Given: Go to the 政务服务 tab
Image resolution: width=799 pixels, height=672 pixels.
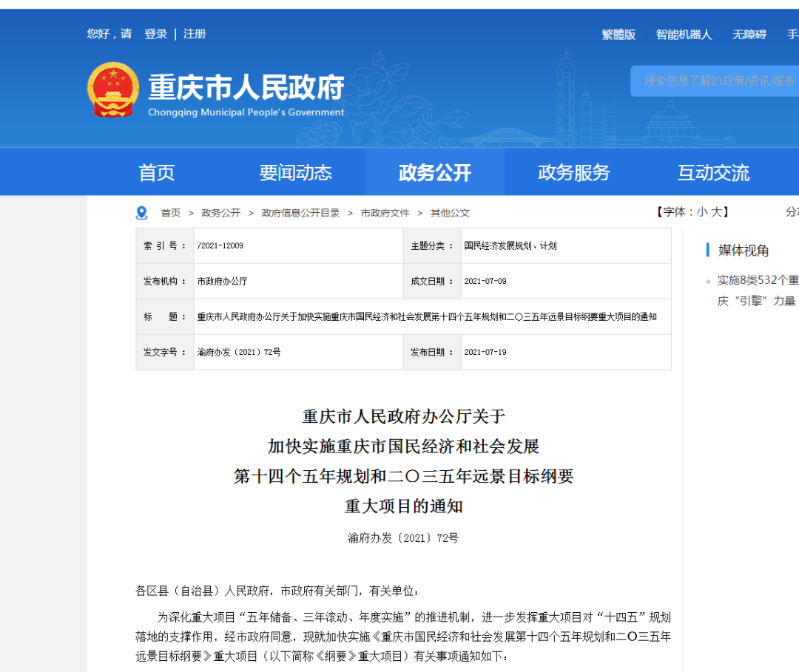Looking at the screenshot, I should tap(573, 173).
